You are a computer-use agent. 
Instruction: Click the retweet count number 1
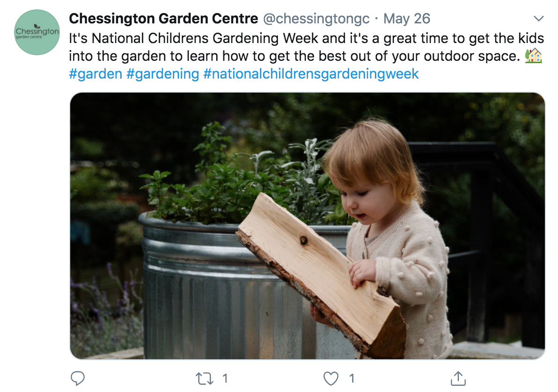click(225, 378)
